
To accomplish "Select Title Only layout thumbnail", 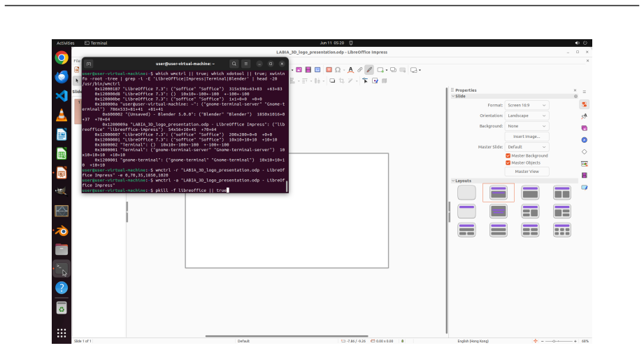I will point(466,211).
